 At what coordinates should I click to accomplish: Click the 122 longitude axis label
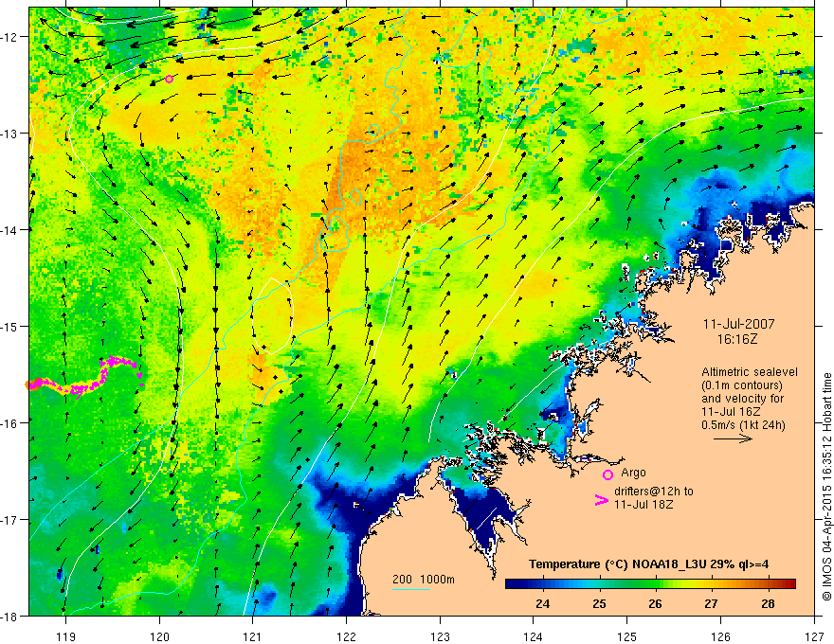pyautogui.click(x=346, y=636)
